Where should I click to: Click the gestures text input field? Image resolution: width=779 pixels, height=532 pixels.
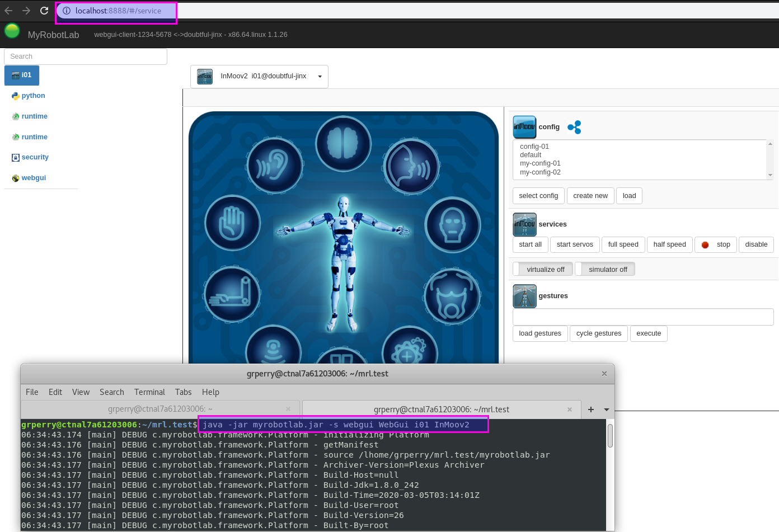643,317
